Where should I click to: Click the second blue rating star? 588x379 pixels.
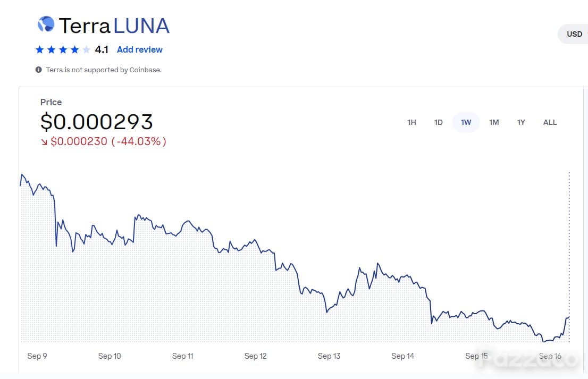[x=52, y=49]
